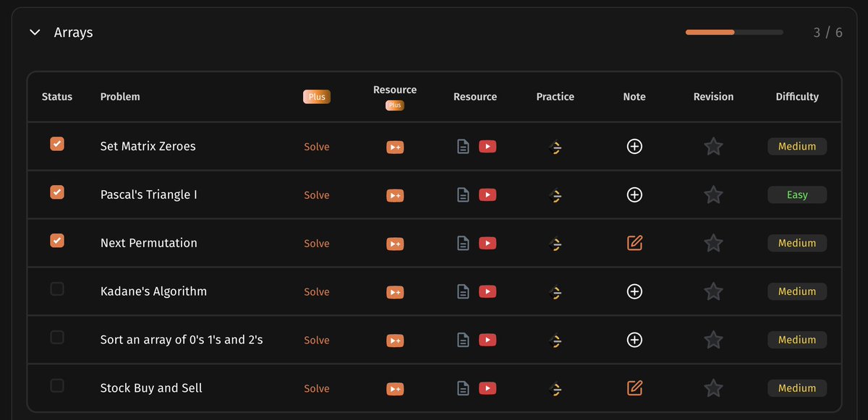Add a note to Pascal's Triangle I
The height and width of the screenshot is (420, 868).
(x=634, y=195)
